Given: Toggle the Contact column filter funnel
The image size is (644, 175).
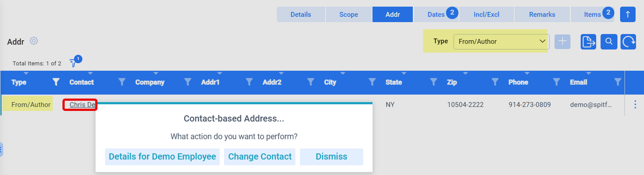Looking at the screenshot, I should click(x=122, y=82).
